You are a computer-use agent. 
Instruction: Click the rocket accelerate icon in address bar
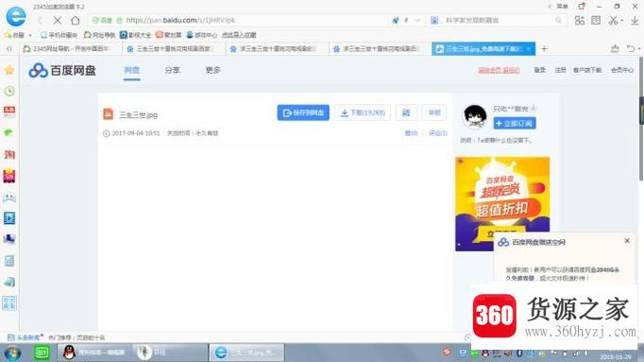[395, 20]
